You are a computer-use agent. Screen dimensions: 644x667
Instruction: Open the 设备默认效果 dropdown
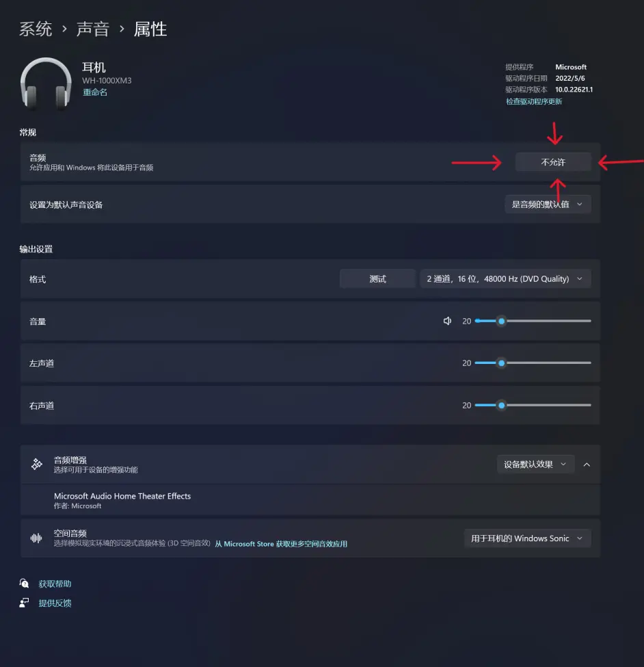535,465
